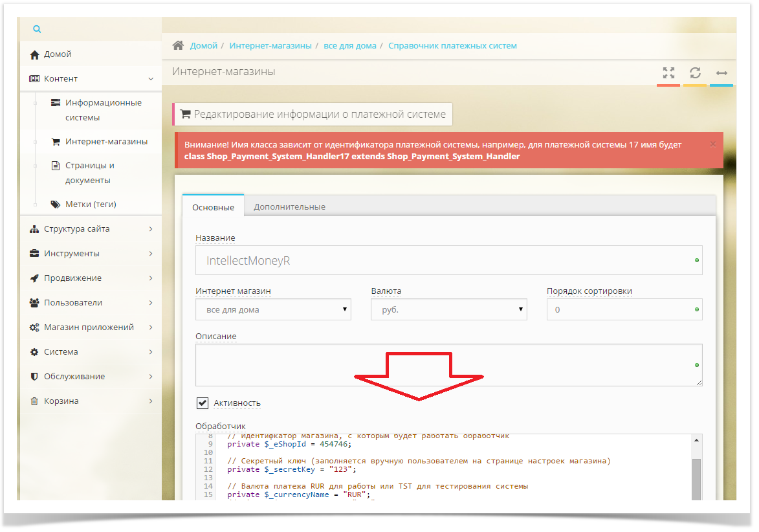Click the refresh page icon

coord(695,72)
